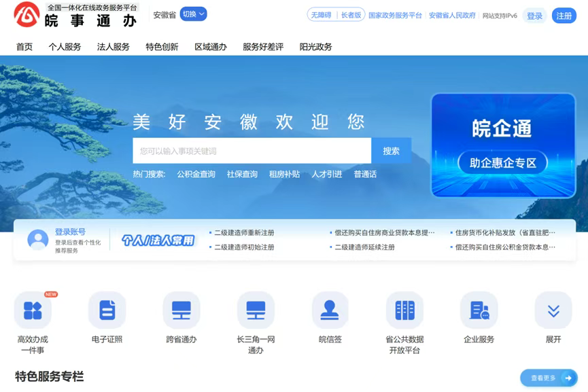This screenshot has width=588, height=392.
Task: Focus the keyword search input field
Action: tap(252, 151)
